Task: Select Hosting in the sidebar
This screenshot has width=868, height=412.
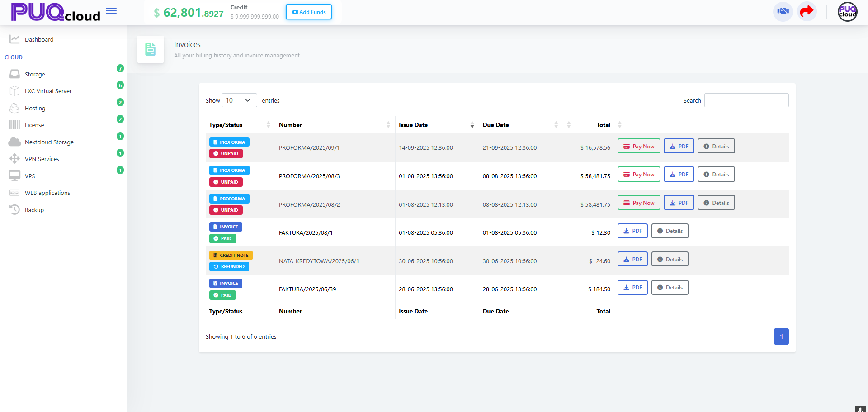Action: pyautogui.click(x=35, y=108)
